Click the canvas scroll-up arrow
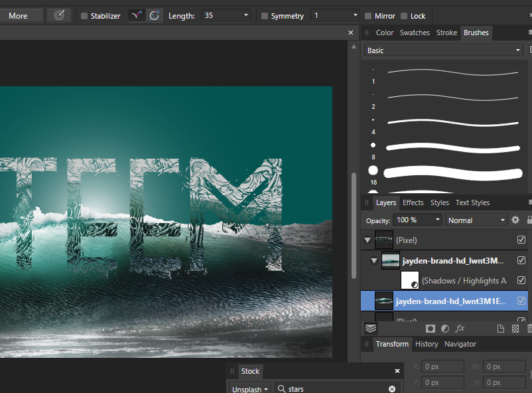Screen dimensions: 532x393 [354, 46]
